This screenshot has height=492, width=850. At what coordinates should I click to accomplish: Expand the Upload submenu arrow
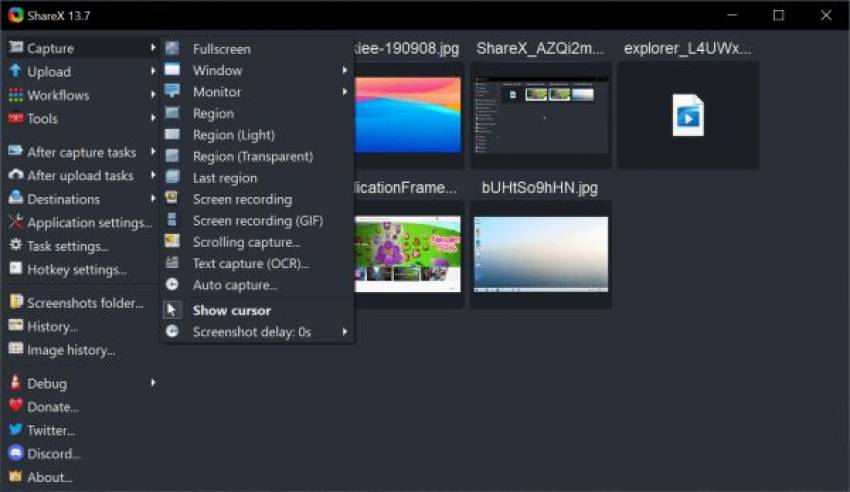(153, 71)
